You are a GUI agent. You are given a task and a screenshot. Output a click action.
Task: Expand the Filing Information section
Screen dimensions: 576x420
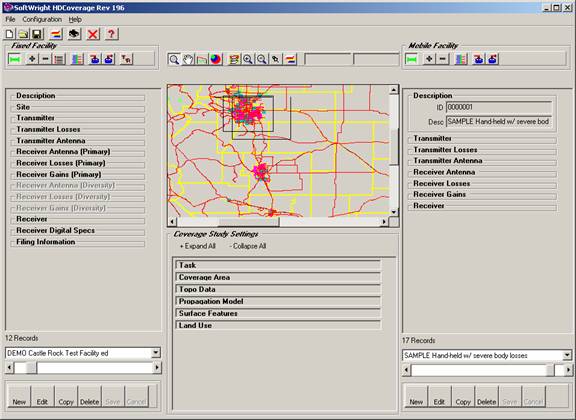78,242
